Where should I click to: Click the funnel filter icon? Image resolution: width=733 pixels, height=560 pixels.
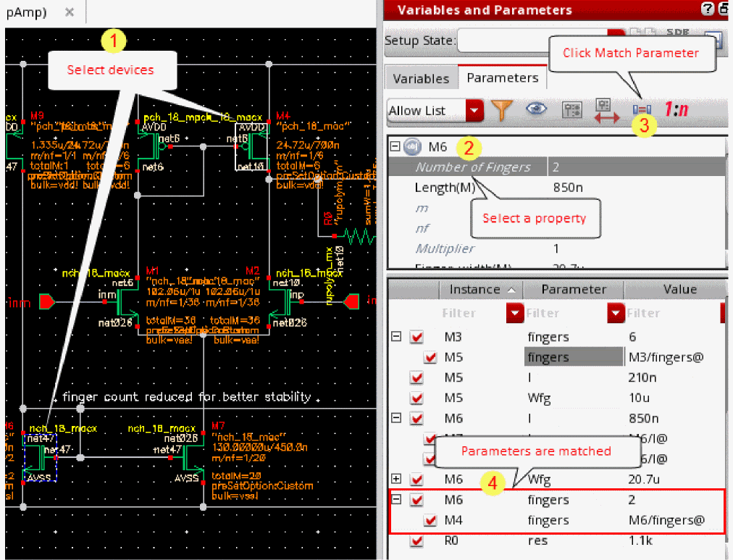click(500, 110)
